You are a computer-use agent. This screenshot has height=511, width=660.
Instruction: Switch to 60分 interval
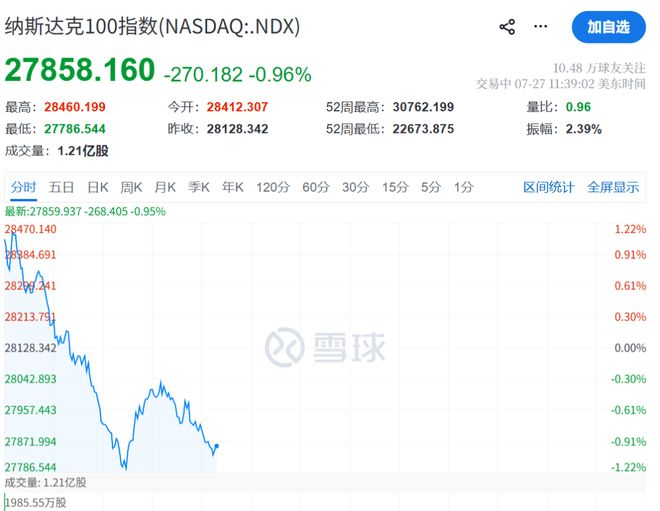[316, 187]
